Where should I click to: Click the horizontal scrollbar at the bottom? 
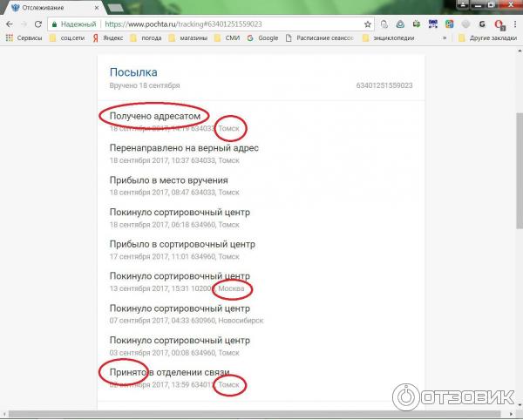tap(255, 414)
